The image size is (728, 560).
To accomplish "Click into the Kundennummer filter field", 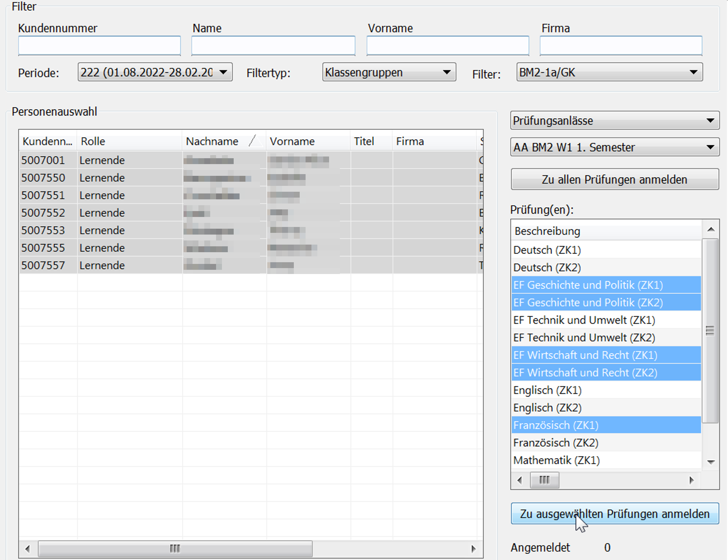I will 99,46.
